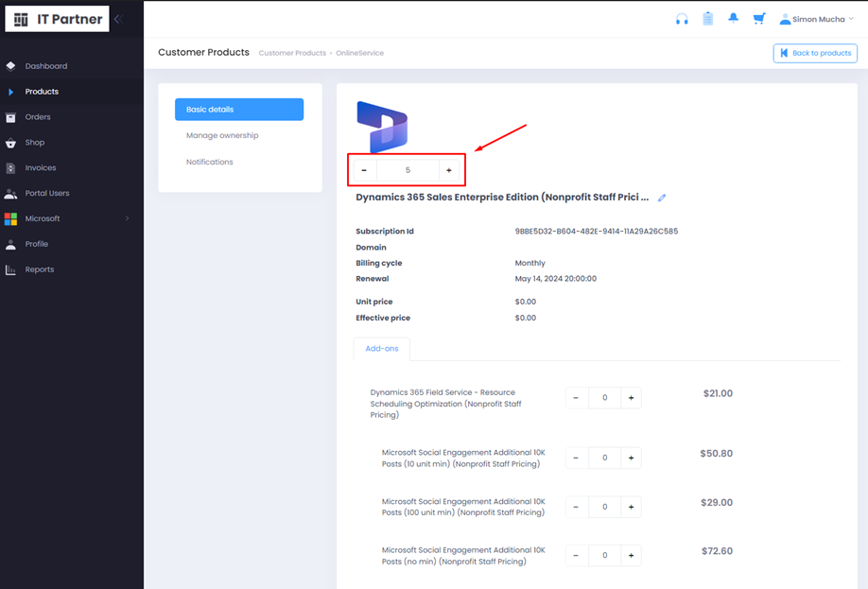Screen dimensions: 868x589
Task: Open the shopping cart icon
Action: [759, 19]
